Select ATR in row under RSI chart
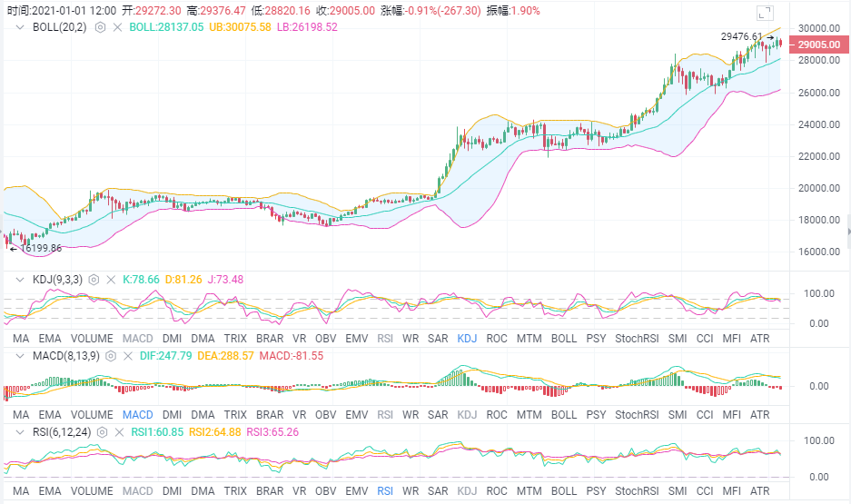The image size is (851, 504). 760,491
